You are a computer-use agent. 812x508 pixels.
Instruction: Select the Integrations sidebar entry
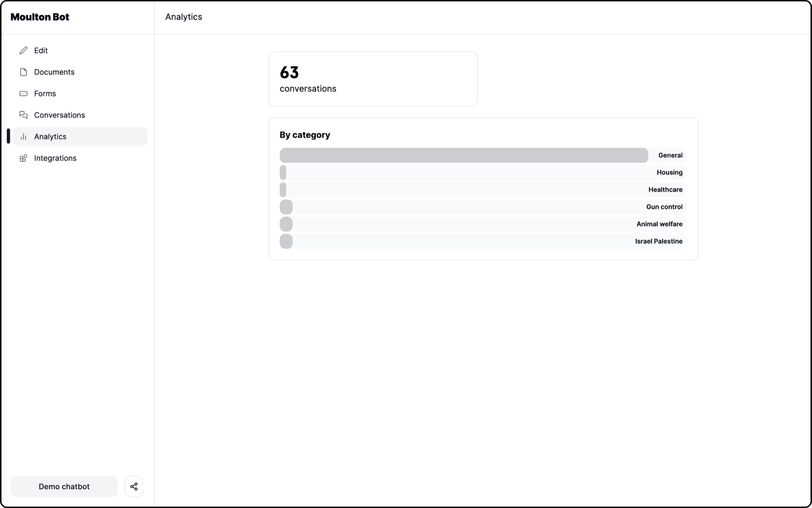(55, 158)
